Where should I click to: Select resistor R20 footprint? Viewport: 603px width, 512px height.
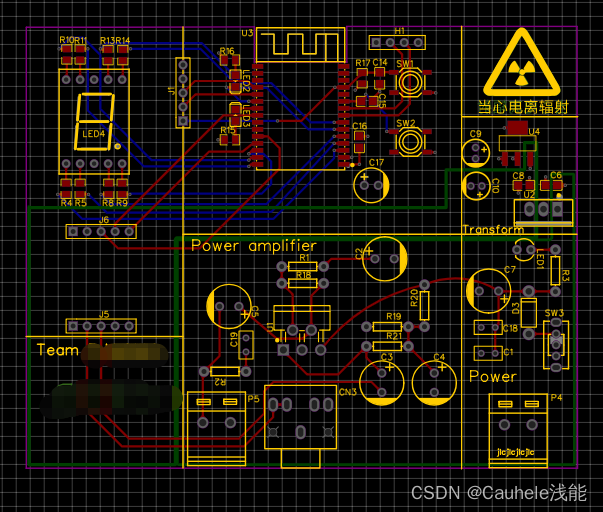pos(424,306)
